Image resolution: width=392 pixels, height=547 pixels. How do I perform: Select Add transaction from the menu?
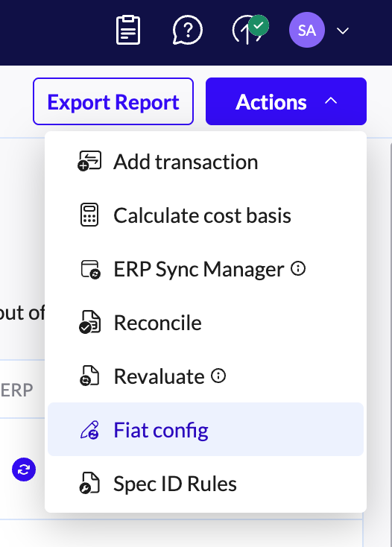tap(206, 162)
